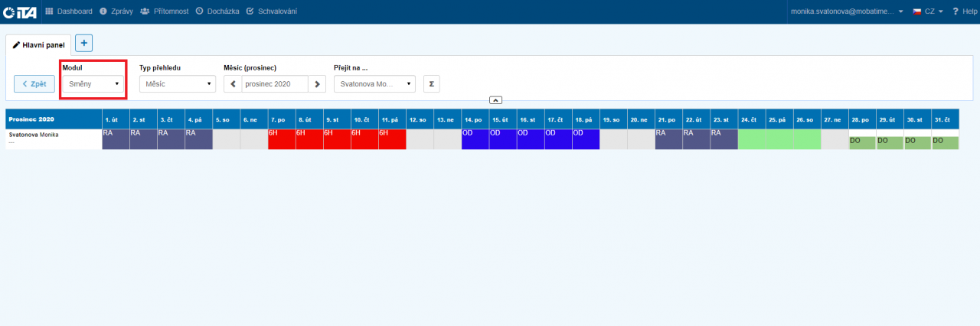Go to previous month arrow
This screenshot has height=326, width=980.
pos(233,83)
